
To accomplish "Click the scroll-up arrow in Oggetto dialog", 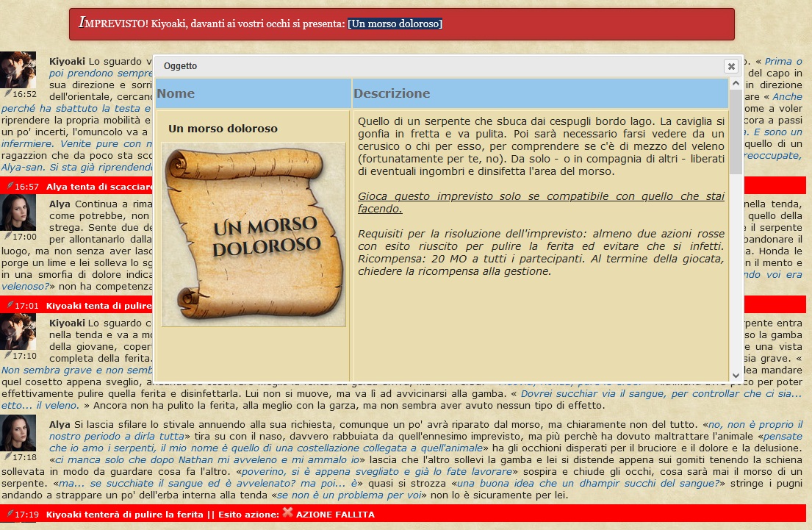I will click(x=736, y=84).
